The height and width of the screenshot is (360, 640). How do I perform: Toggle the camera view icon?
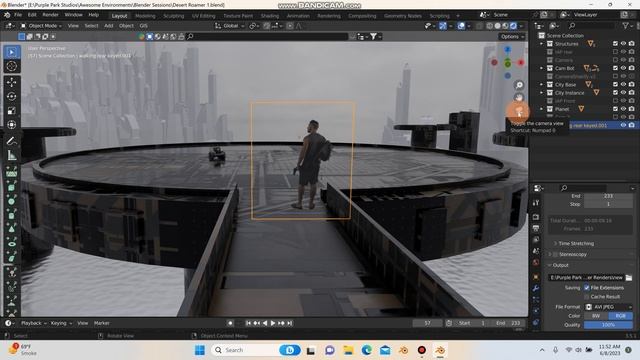point(519,111)
